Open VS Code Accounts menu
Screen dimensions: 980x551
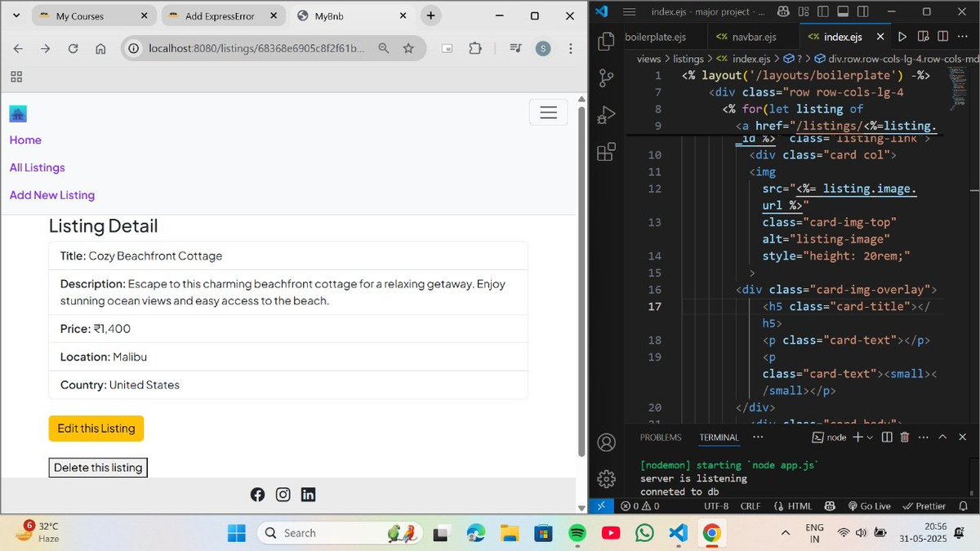[606, 442]
